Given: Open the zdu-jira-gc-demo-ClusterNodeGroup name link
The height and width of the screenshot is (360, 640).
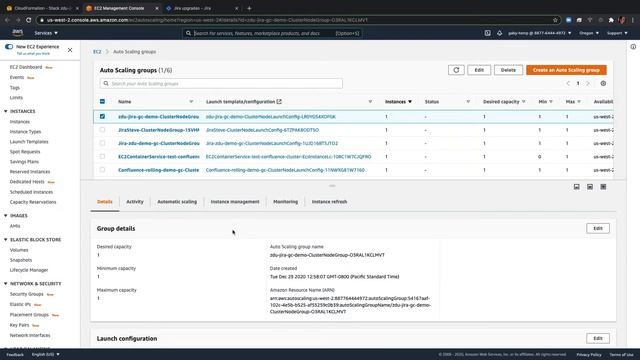Looking at the screenshot, I should [x=159, y=116].
